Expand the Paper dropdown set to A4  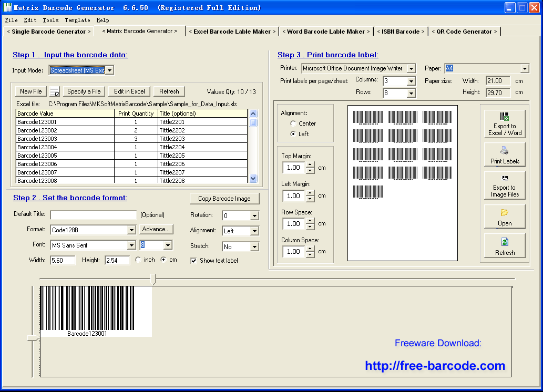526,68
